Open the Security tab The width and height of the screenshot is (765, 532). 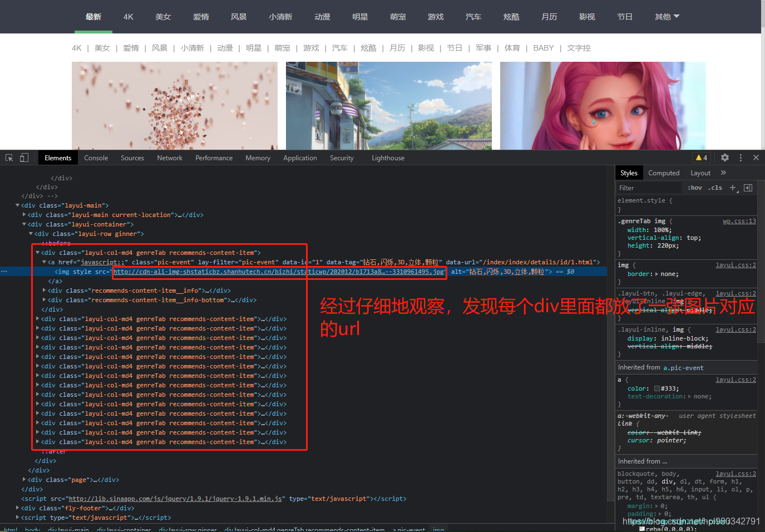point(342,158)
